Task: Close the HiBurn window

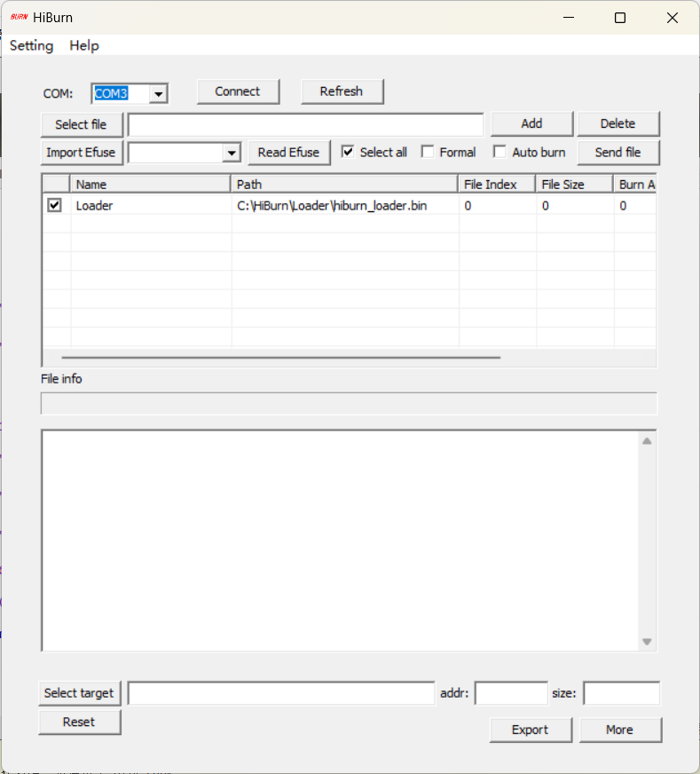Action: coord(672,18)
